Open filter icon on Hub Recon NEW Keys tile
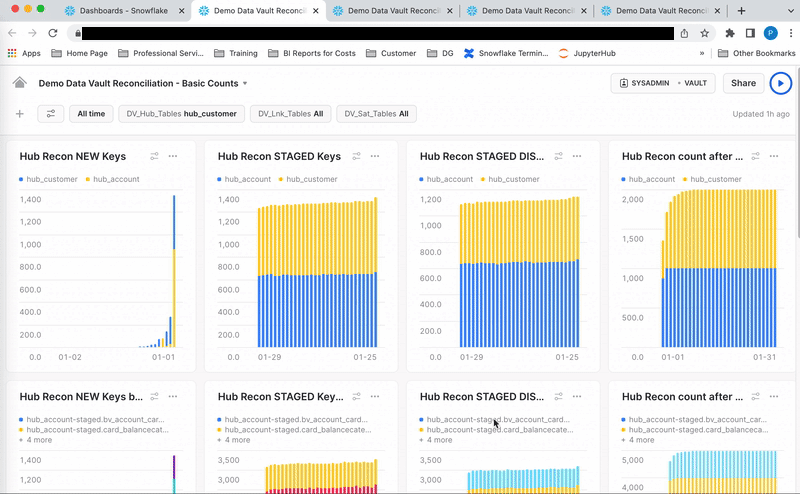 [x=154, y=156]
